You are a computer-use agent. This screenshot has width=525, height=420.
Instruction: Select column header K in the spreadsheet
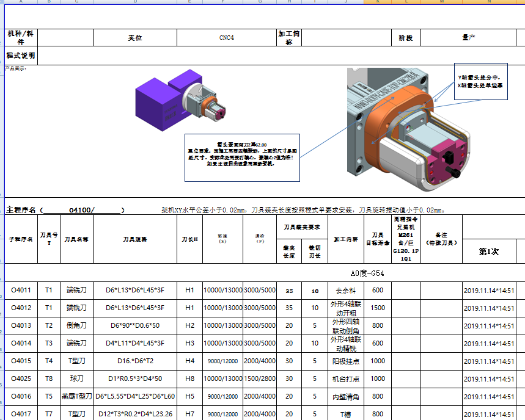pyautogui.click(x=378, y=4)
